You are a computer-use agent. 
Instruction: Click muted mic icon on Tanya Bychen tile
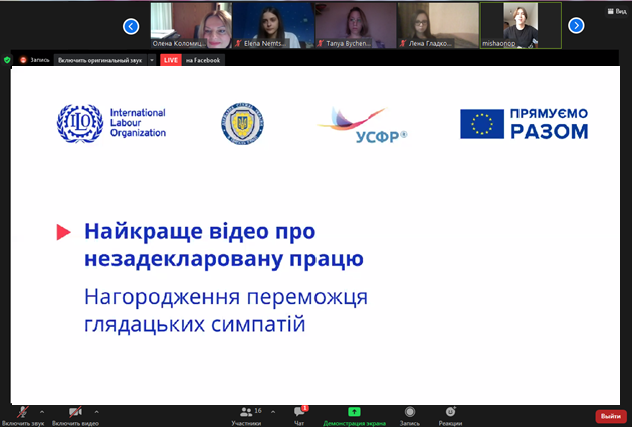[x=320, y=43]
